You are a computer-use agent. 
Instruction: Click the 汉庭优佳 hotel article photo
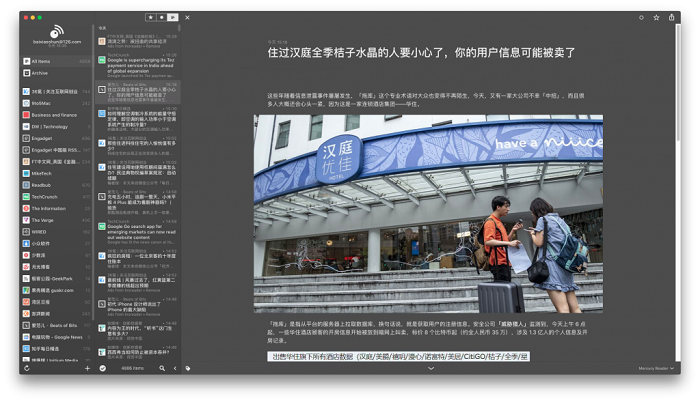(x=428, y=214)
